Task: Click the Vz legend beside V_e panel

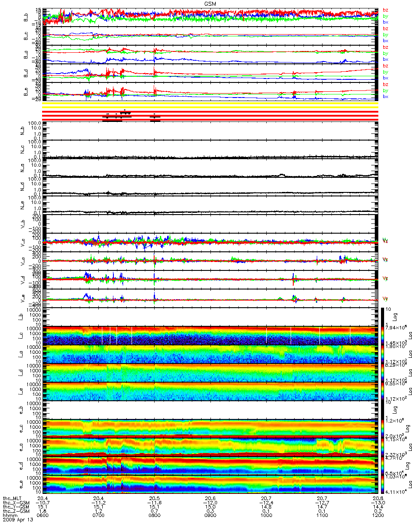Action: pos(385,298)
